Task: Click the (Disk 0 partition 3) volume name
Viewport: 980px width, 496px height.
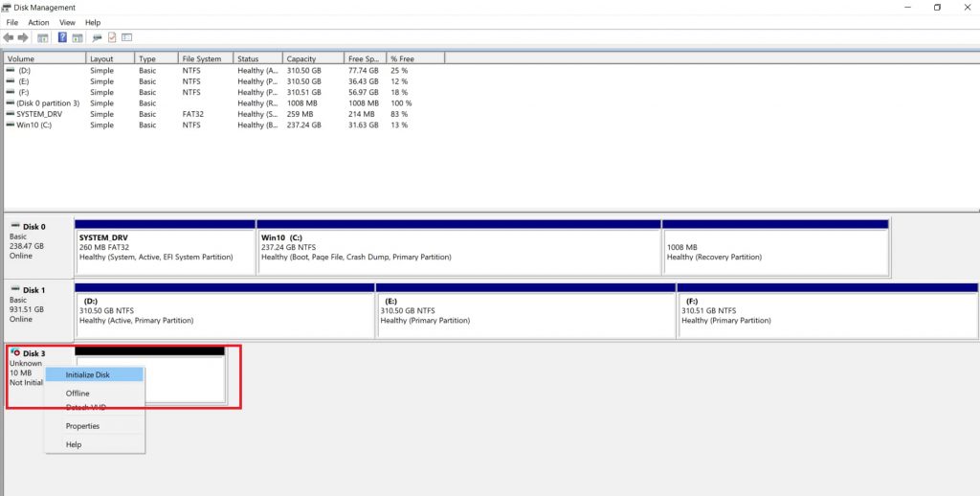Action: [x=48, y=103]
